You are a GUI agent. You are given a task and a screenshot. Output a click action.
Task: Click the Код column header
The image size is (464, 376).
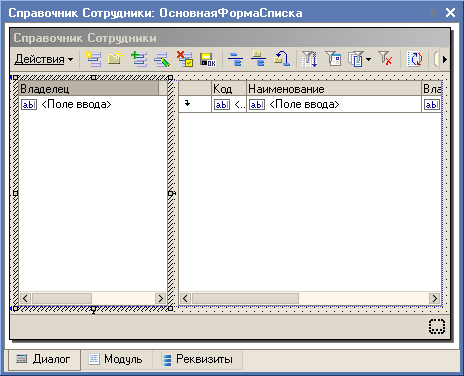coord(229,89)
